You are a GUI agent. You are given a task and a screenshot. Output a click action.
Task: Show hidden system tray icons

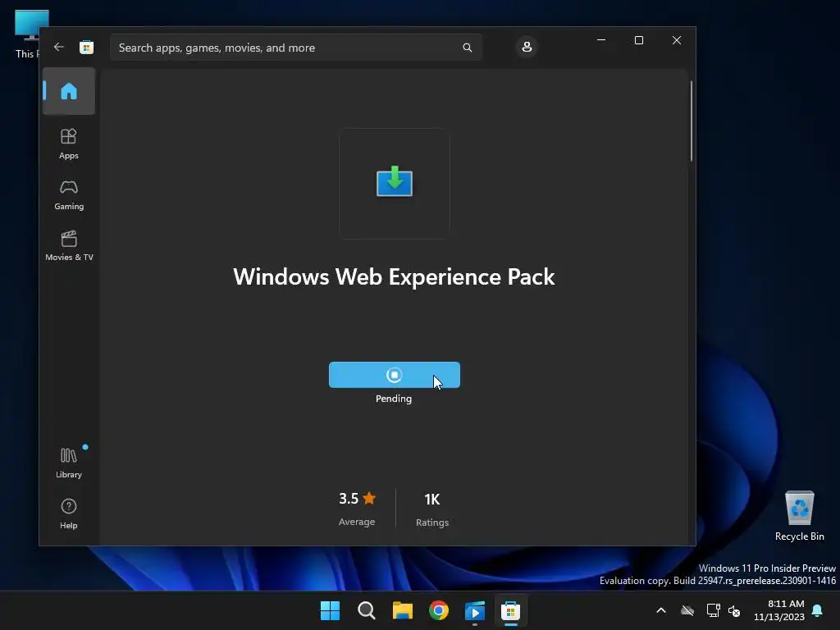[661, 610]
